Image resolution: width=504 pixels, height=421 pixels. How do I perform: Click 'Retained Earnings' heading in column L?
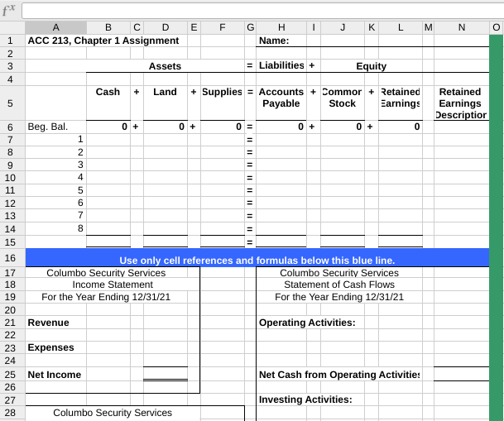tap(401, 103)
